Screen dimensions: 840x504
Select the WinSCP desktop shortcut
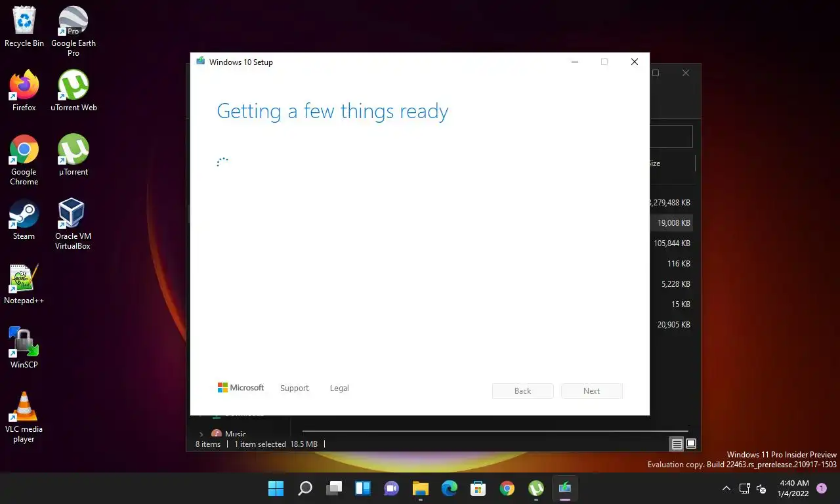point(24,348)
